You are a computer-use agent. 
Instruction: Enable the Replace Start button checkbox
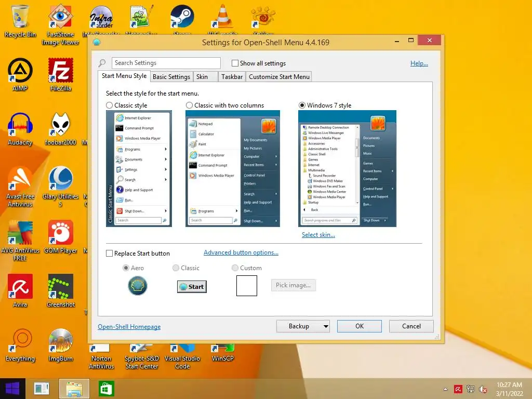(109, 253)
